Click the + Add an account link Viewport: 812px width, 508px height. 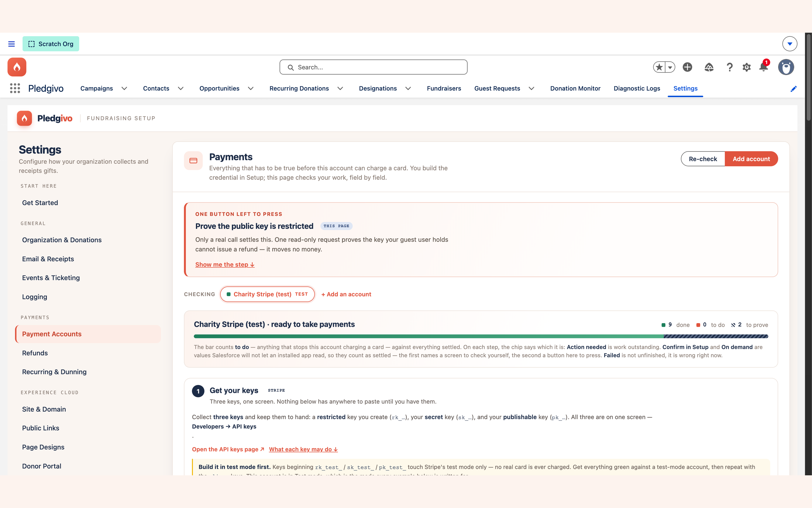[346, 294]
